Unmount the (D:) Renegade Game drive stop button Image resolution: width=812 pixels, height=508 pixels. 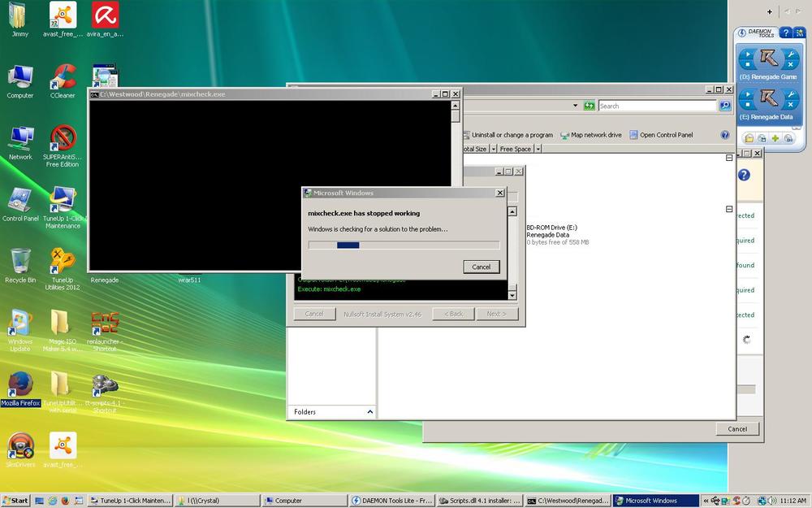pyautogui.click(x=747, y=64)
